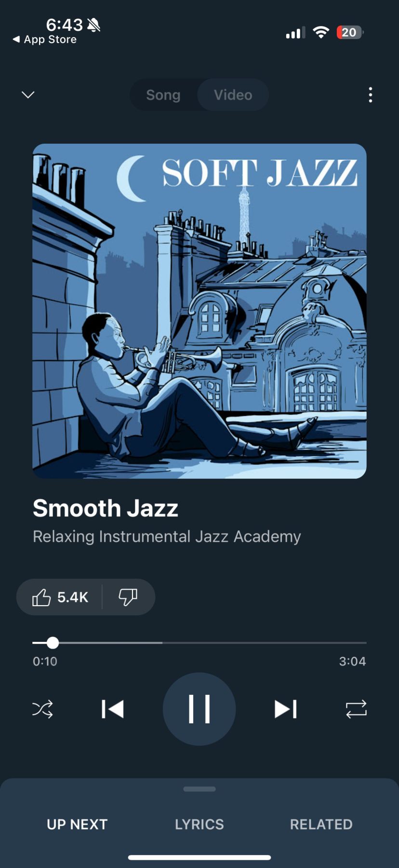Open the three-dot more options menu
Viewport: 399px width, 868px height.
tap(370, 95)
